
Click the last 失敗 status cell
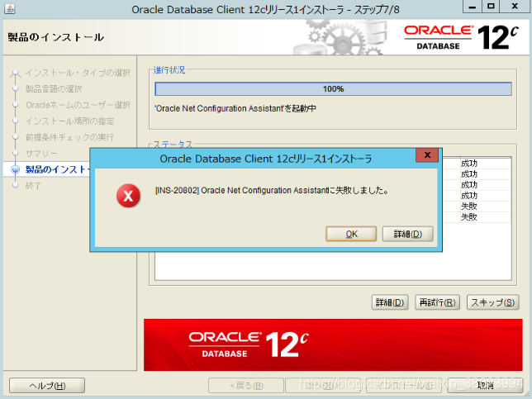tap(485, 216)
